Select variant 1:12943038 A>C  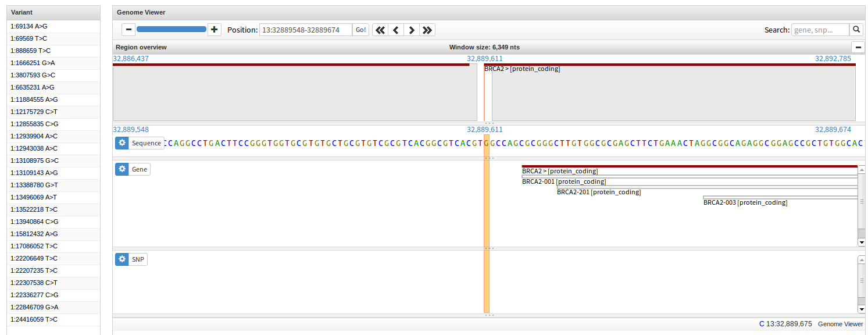pos(53,148)
